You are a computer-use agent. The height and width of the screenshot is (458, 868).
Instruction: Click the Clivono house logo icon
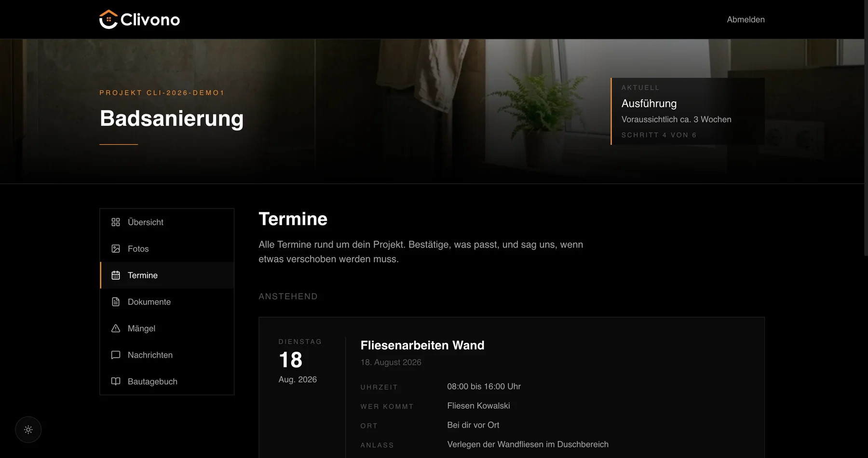[x=108, y=19]
